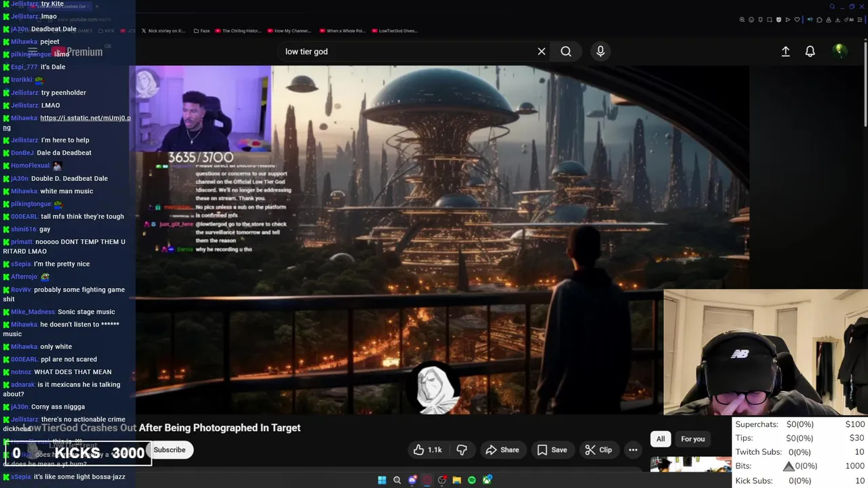Open the i.sstatic.net link in chat
This screenshot has height=488, width=868.
66,123
